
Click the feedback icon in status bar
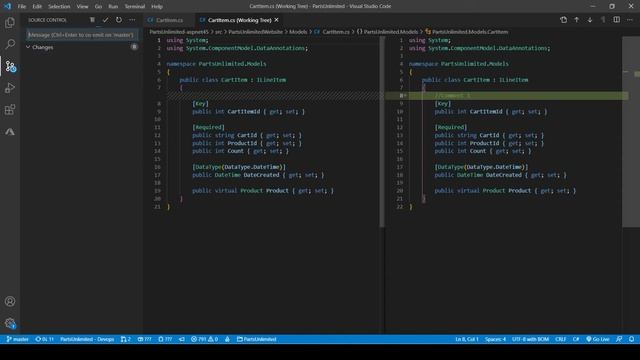pyautogui.click(x=619, y=339)
